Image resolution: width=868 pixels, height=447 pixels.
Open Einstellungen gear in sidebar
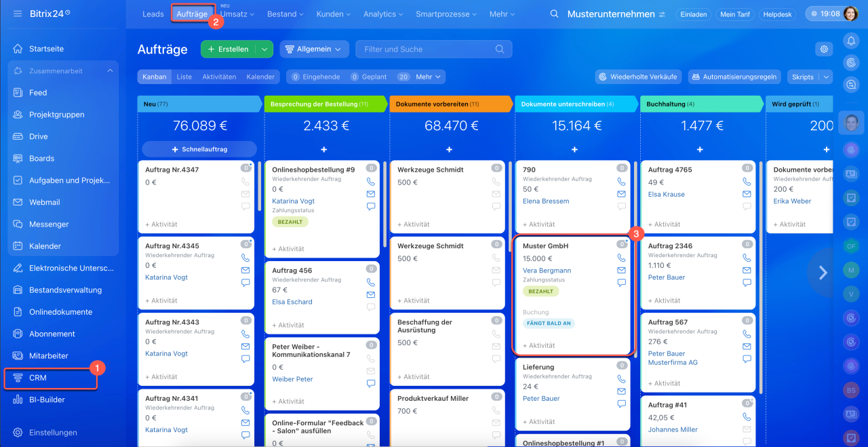click(x=18, y=432)
